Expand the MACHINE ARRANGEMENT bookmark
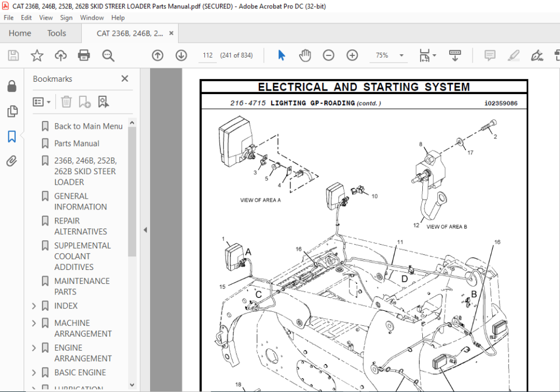This screenshot has width=560, height=392. (x=34, y=323)
